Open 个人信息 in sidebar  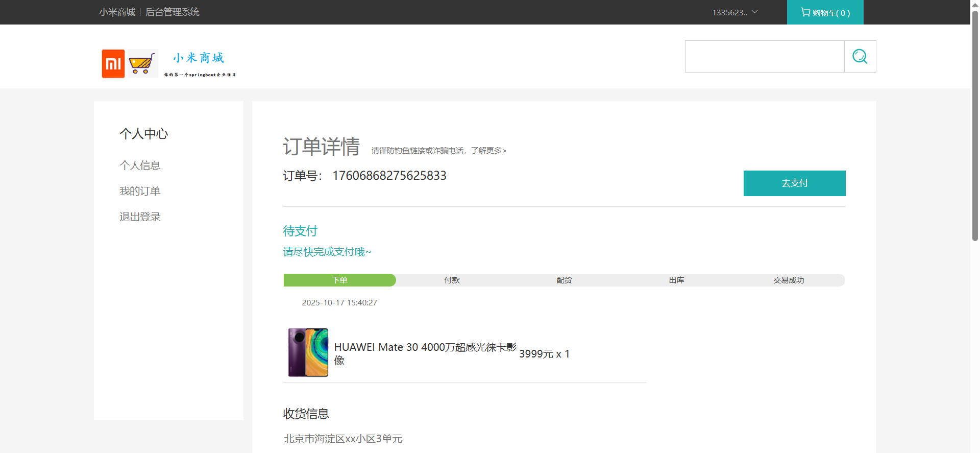[140, 165]
